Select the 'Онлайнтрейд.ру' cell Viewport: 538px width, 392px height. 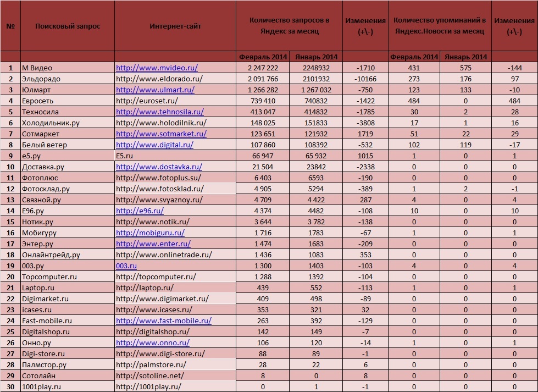click(x=68, y=255)
